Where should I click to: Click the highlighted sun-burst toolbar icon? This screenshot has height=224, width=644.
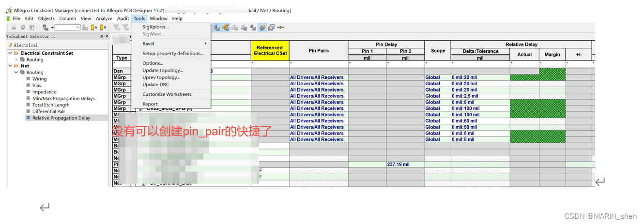[x=262, y=28]
